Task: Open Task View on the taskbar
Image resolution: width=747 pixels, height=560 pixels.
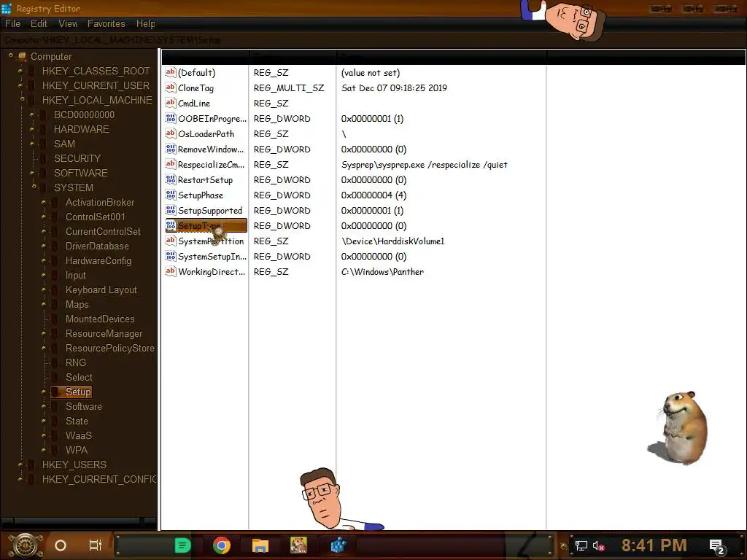Action: (96, 545)
